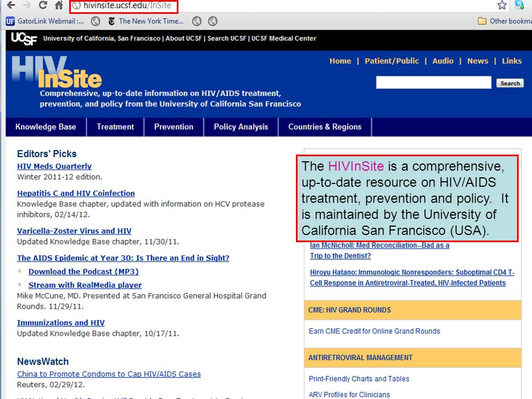532x399 pixels.
Task: Open Immunizations and HIV link
Action: (61, 323)
